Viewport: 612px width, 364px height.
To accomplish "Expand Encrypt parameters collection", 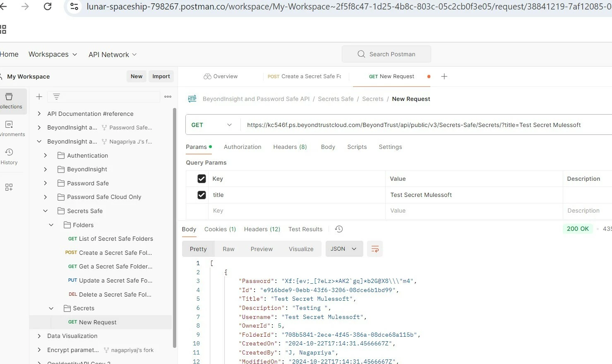I will pyautogui.click(x=39, y=350).
